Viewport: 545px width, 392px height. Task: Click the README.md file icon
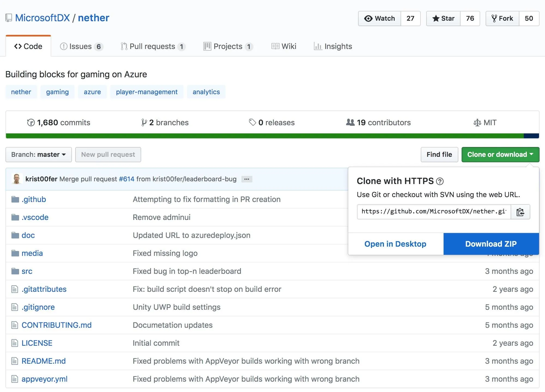(15, 361)
